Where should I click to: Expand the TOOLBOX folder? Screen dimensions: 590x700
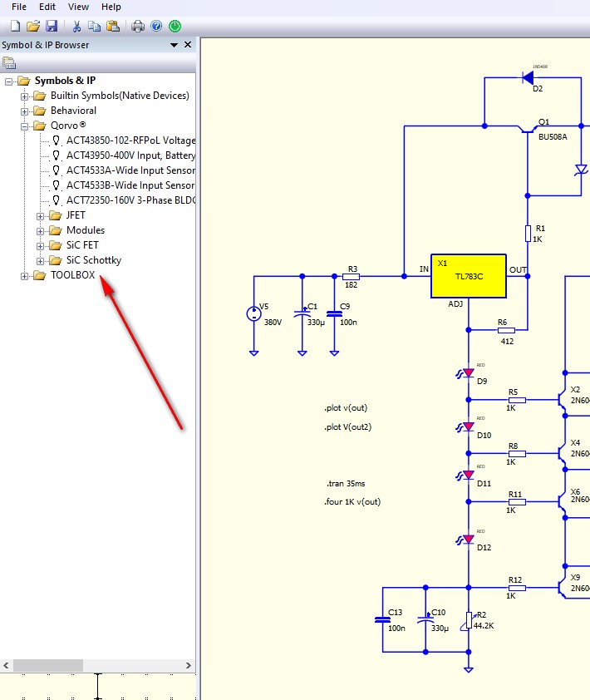pyautogui.click(x=25, y=276)
